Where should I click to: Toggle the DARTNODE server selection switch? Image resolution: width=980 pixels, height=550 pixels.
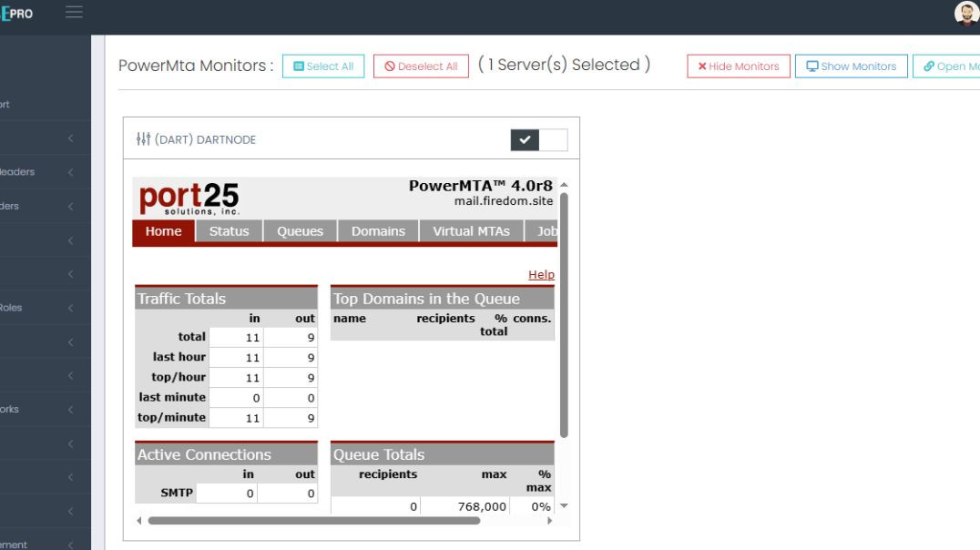(539, 139)
